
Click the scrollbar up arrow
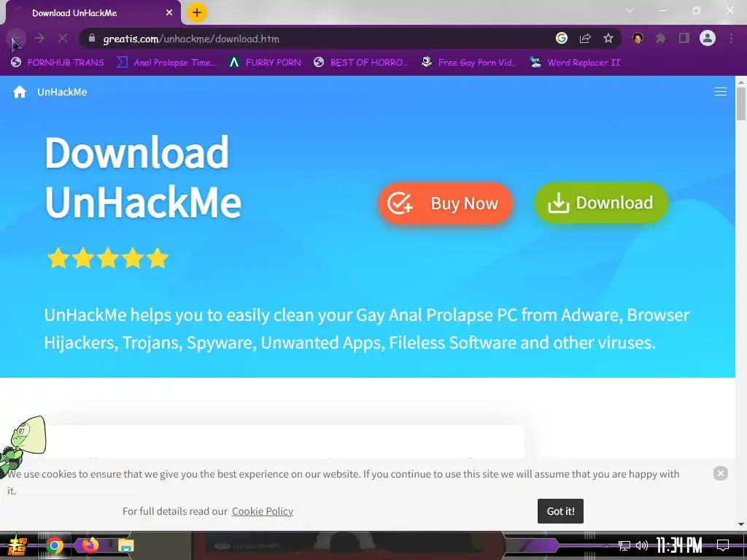741,82
